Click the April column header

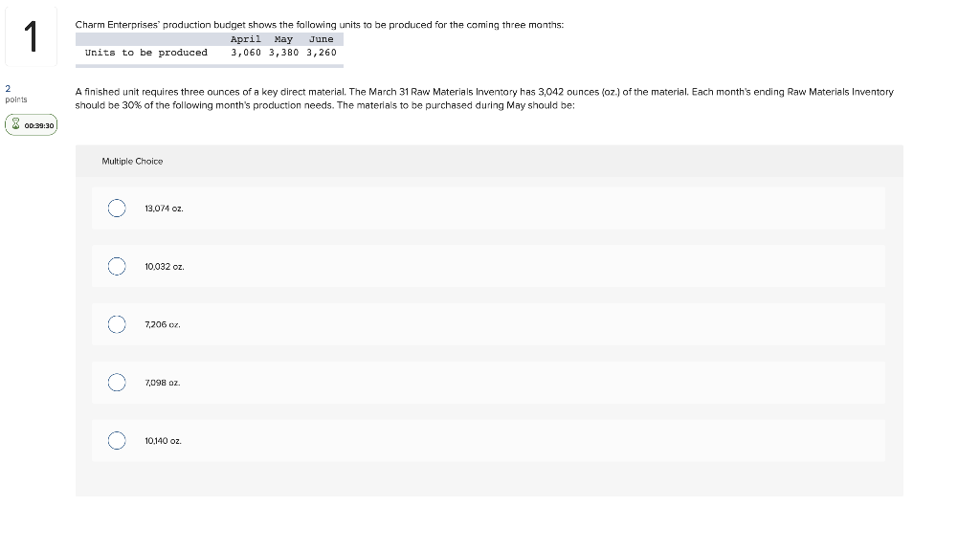(245, 39)
